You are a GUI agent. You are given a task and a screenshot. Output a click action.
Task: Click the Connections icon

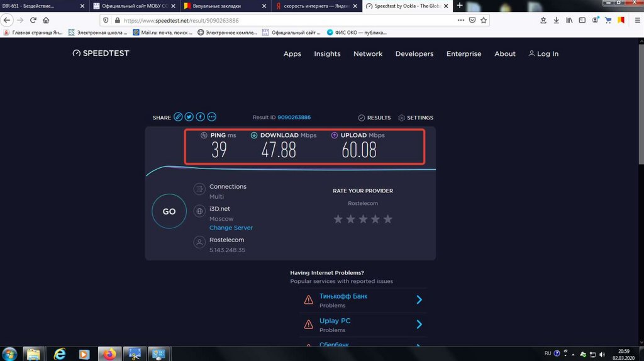point(199,189)
